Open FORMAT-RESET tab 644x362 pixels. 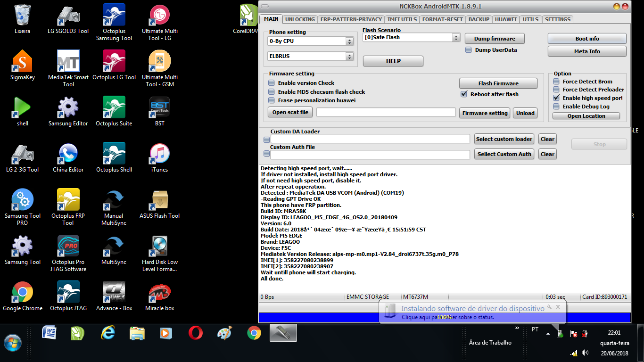(x=443, y=19)
